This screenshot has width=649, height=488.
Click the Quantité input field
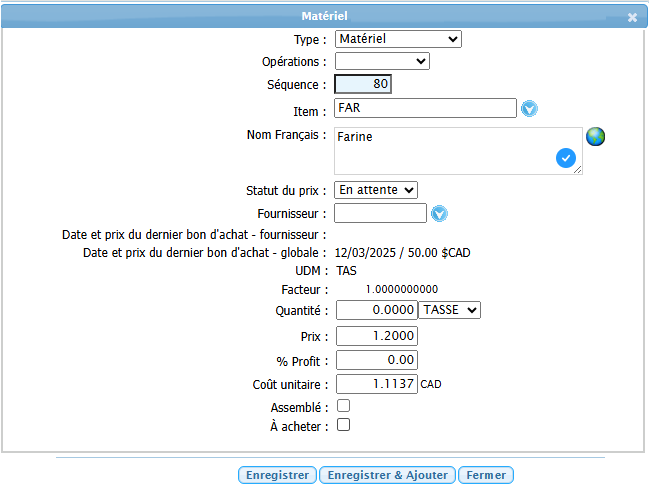pyautogui.click(x=377, y=310)
